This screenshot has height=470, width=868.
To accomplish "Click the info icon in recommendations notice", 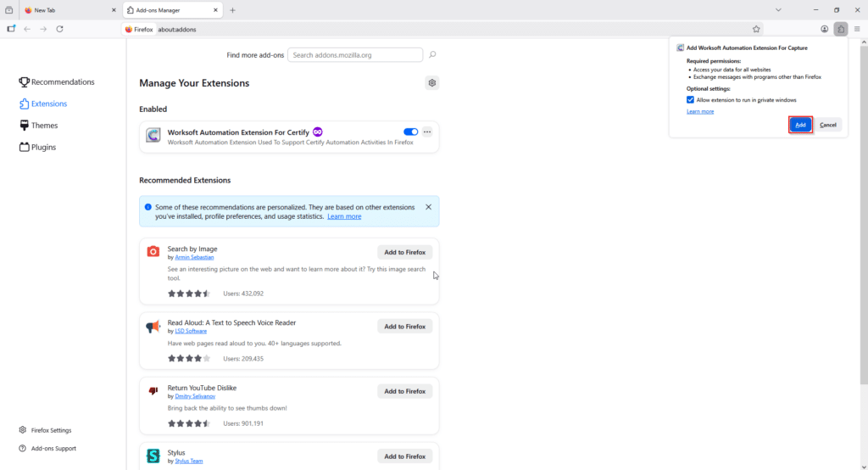I will point(147,207).
